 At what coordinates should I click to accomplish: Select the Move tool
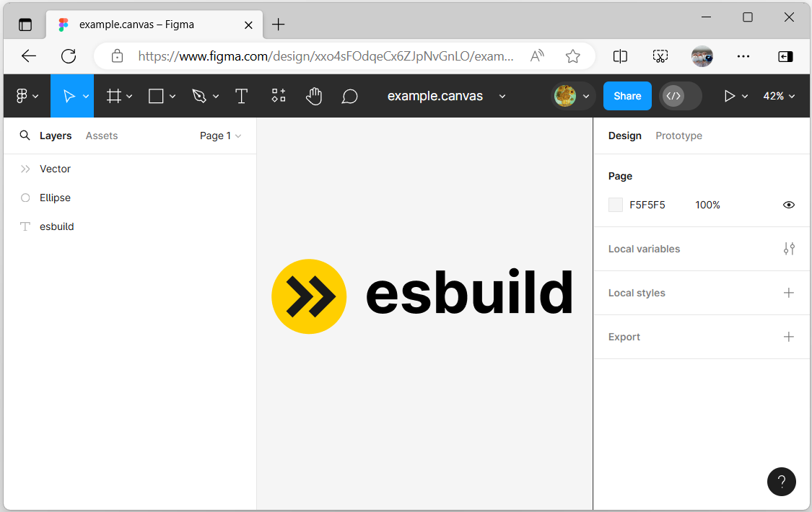click(68, 96)
